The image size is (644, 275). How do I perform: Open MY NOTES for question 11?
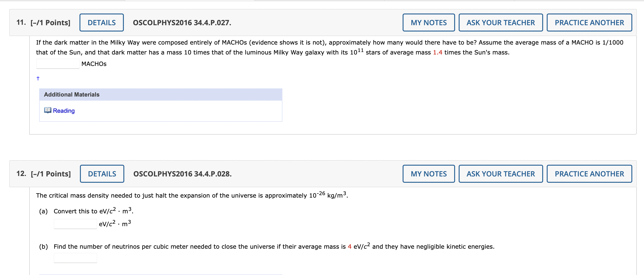tap(429, 22)
